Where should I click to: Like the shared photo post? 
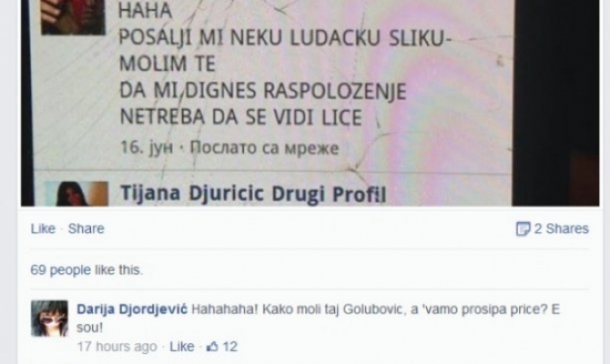click(x=43, y=228)
